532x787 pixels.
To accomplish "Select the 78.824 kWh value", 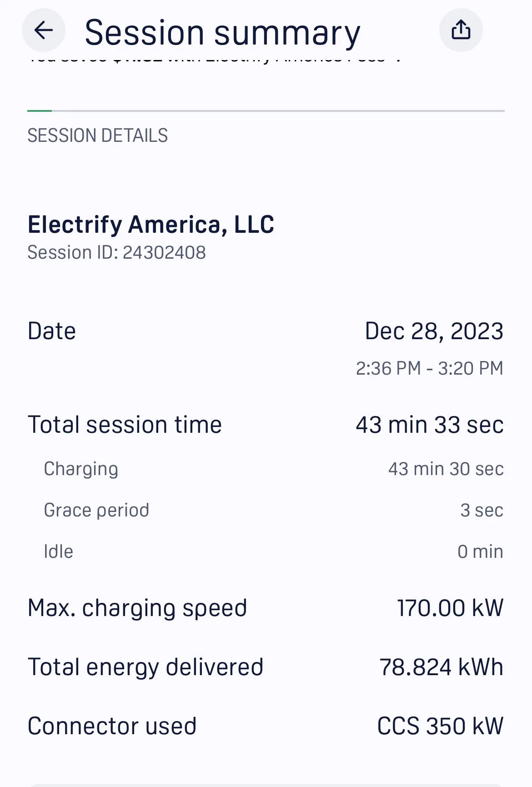I will point(442,667).
